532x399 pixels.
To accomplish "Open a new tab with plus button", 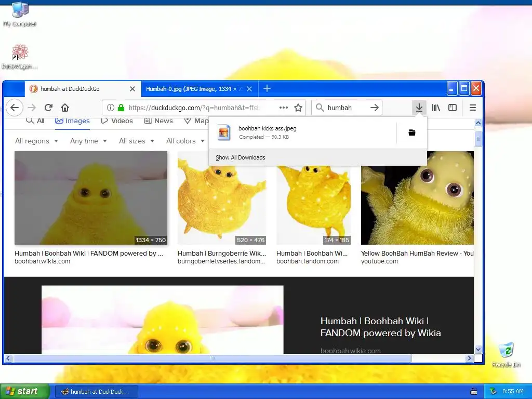I will [267, 88].
